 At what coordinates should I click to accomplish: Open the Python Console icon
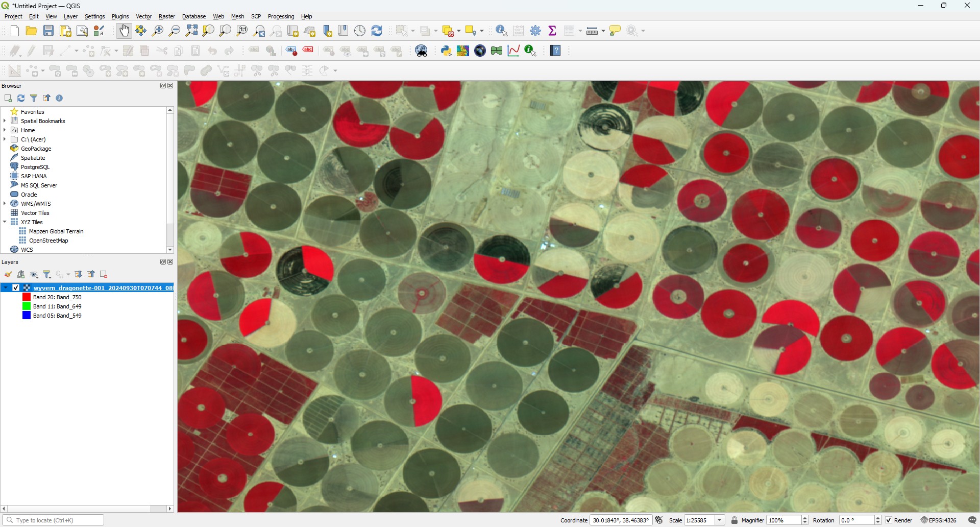(x=446, y=51)
